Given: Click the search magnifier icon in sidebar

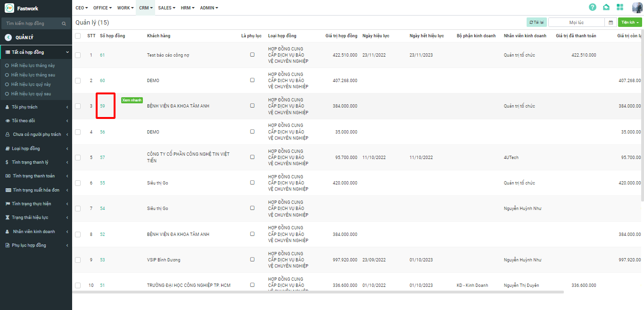Looking at the screenshot, I should [x=64, y=24].
